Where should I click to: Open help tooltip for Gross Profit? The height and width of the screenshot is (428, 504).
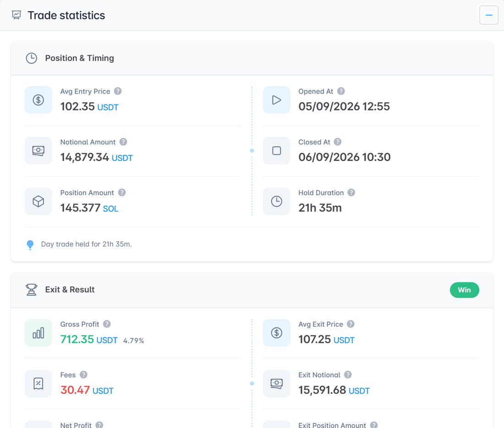coord(107,324)
